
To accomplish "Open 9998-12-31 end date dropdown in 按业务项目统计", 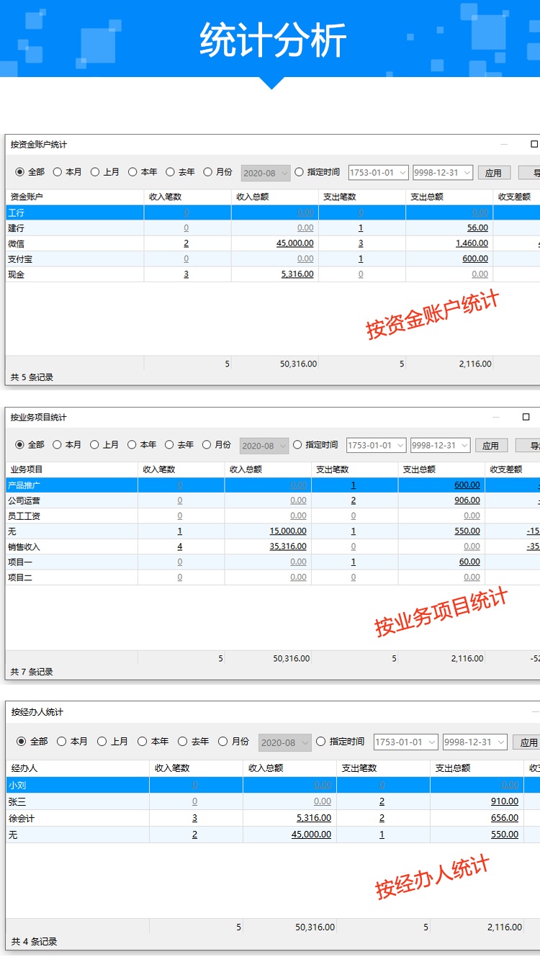I will [x=441, y=446].
